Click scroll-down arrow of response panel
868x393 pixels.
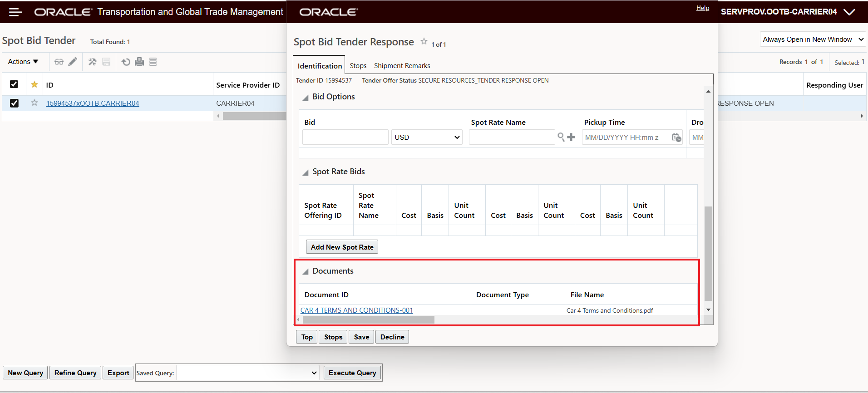(x=708, y=309)
